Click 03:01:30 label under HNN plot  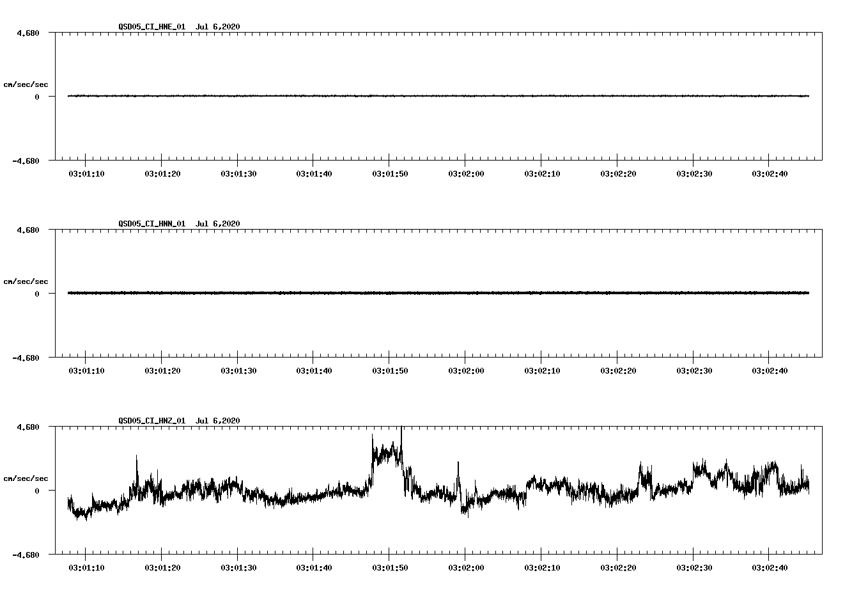238,370
